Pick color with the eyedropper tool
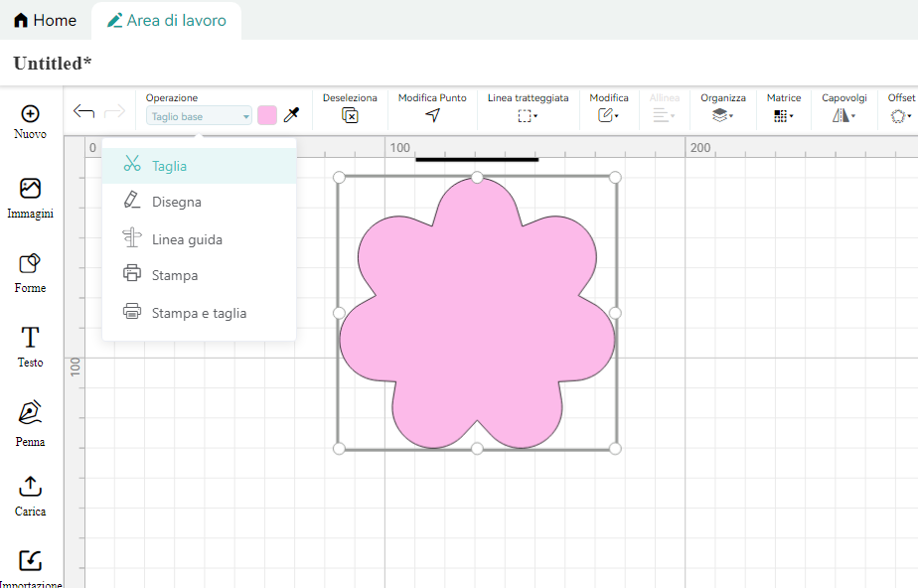Image resolution: width=918 pixels, height=588 pixels. (x=291, y=115)
